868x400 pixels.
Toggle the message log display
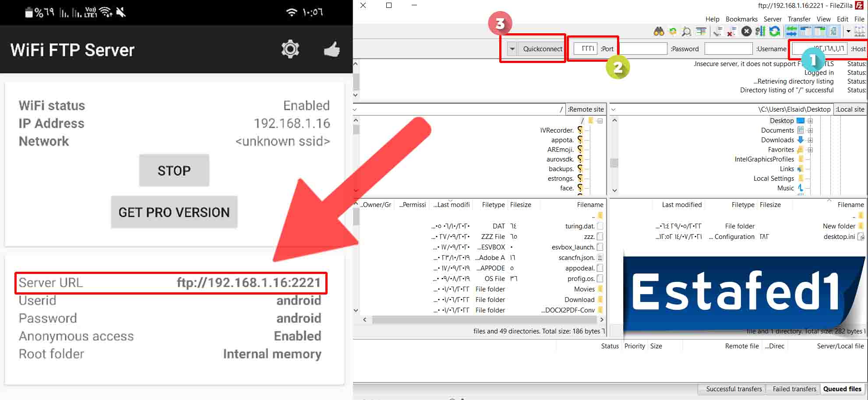pyautogui.click(x=833, y=31)
